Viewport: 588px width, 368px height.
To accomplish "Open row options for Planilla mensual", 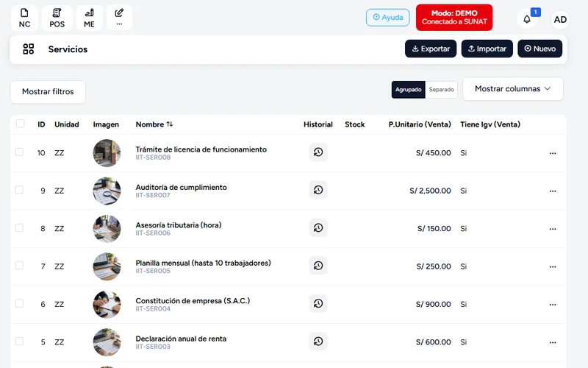I will (553, 267).
